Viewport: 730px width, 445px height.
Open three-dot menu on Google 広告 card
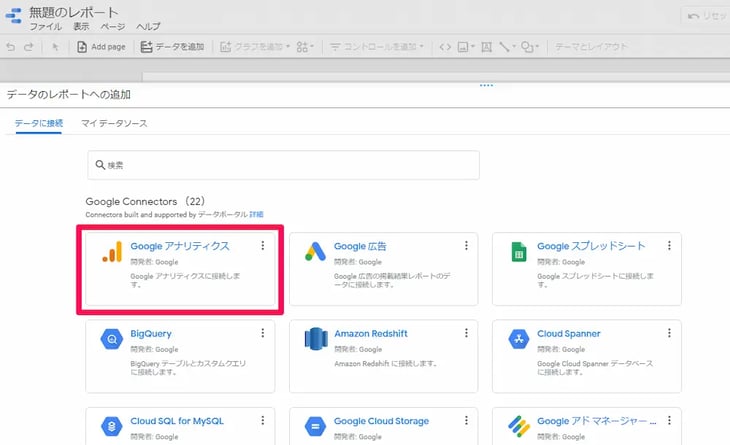click(466, 246)
